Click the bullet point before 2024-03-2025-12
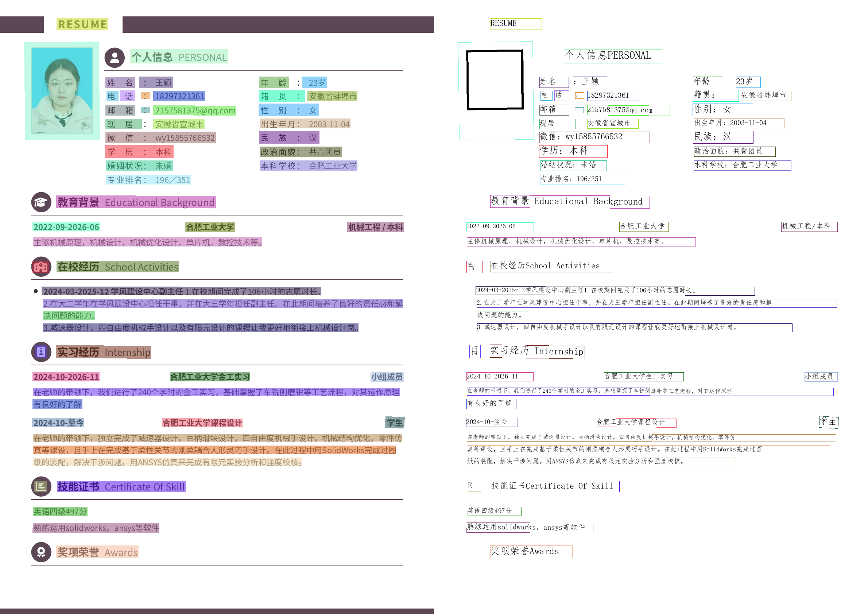 point(35,291)
